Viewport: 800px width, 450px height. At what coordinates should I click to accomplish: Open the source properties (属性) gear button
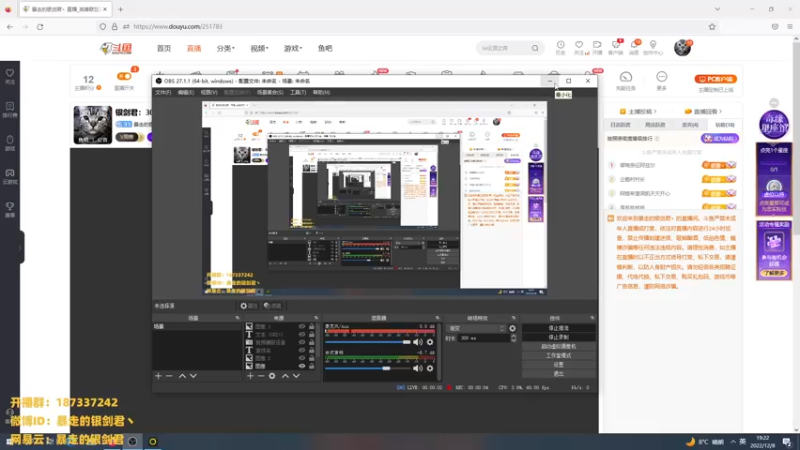[248, 306]
